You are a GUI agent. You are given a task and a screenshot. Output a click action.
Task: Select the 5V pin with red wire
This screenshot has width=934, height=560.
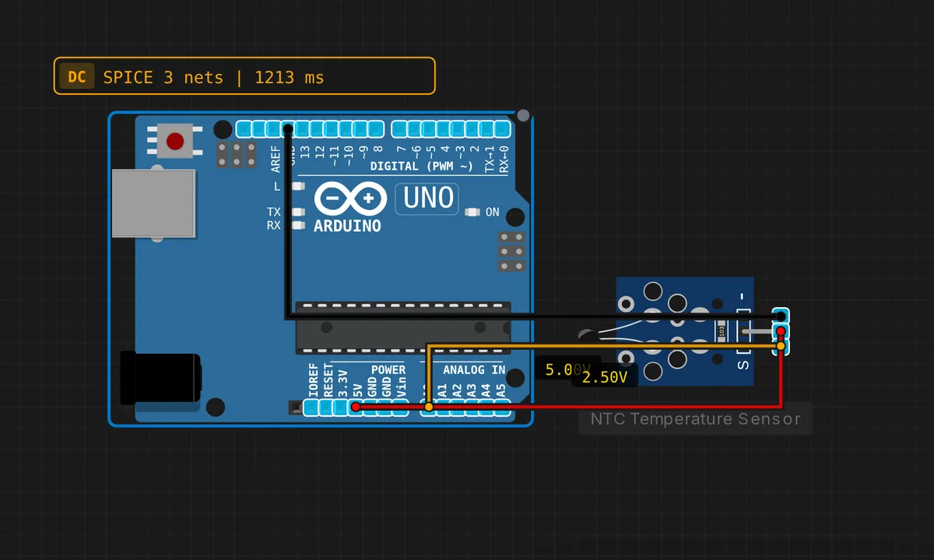coord(356,408)
